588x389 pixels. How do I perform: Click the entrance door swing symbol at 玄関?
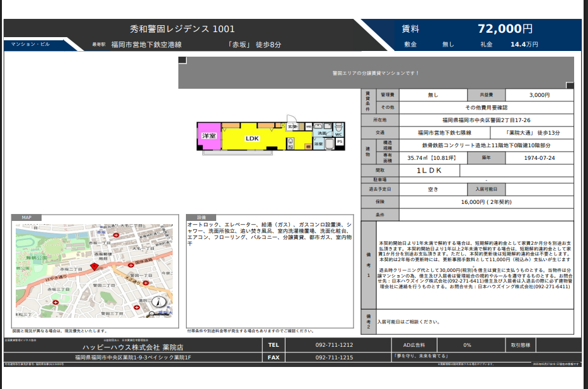point(291,120)
